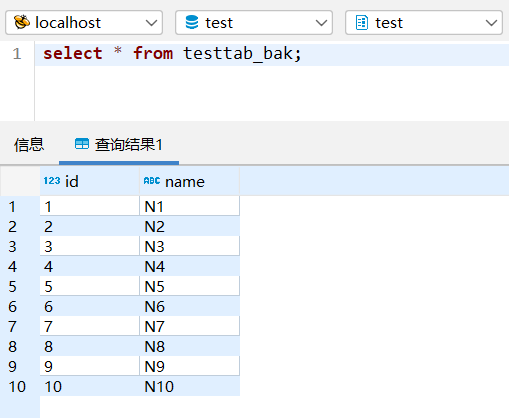Expand the database dropdown chevron
The height and width of the screenshot is (418, 509).
(321, 23)
